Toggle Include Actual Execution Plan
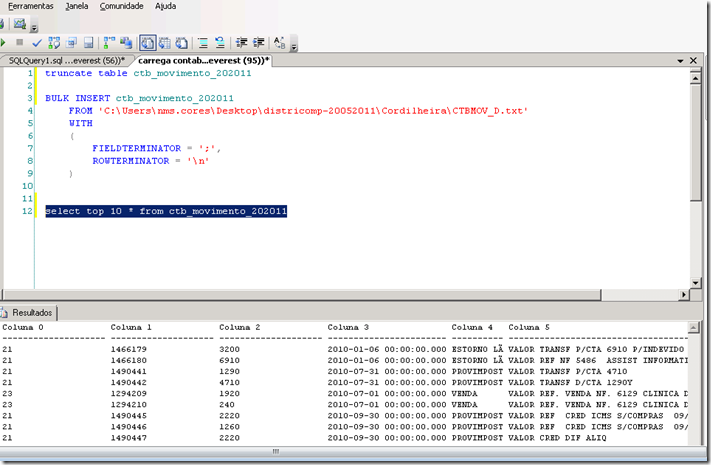This screenshot has width=711, height=465. [x=109, y=43]
